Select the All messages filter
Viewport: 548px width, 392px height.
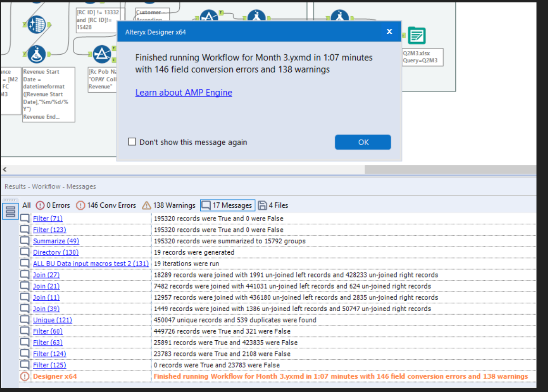pyautogui.click(x=26, y=205)
